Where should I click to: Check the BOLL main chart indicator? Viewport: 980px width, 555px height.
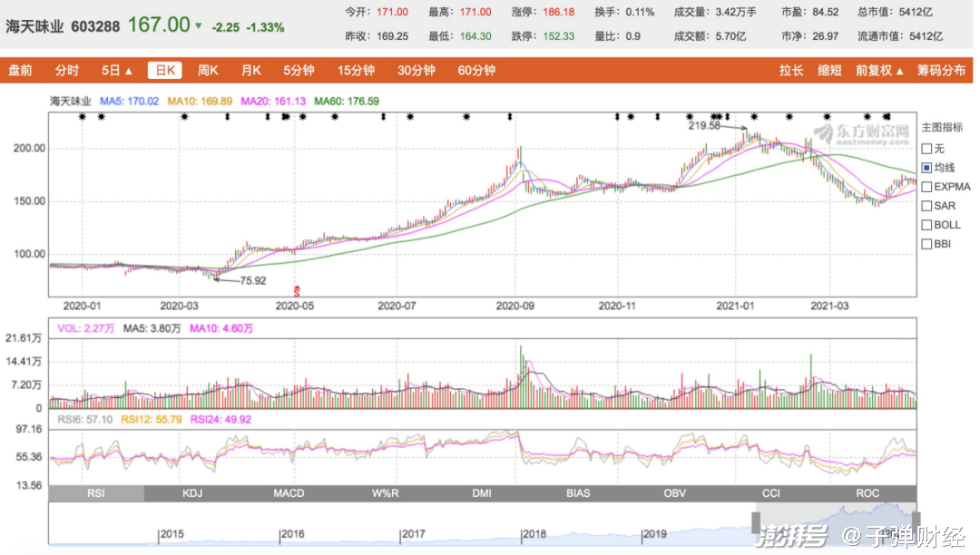point(926,225)
